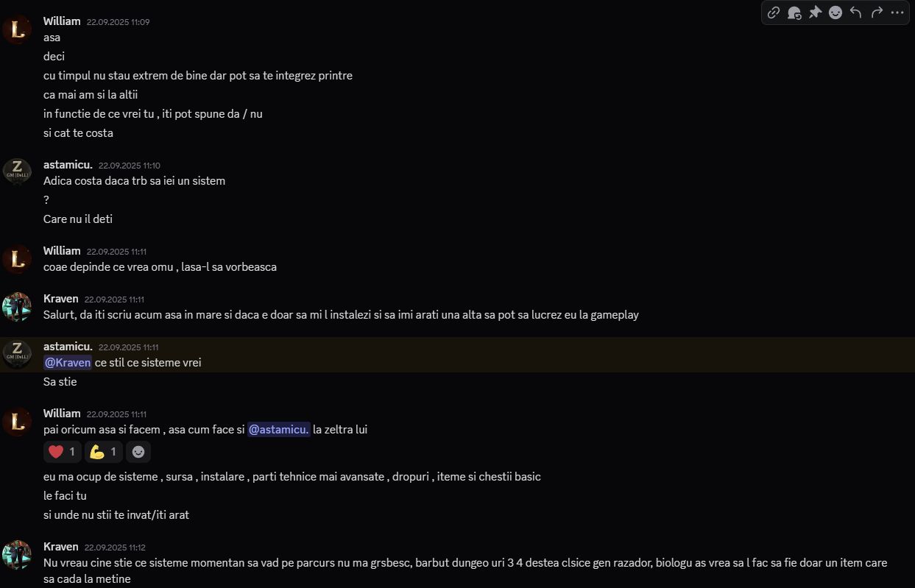Click username William on 11:09 message

pyautogui.click(x=62, y=21)
